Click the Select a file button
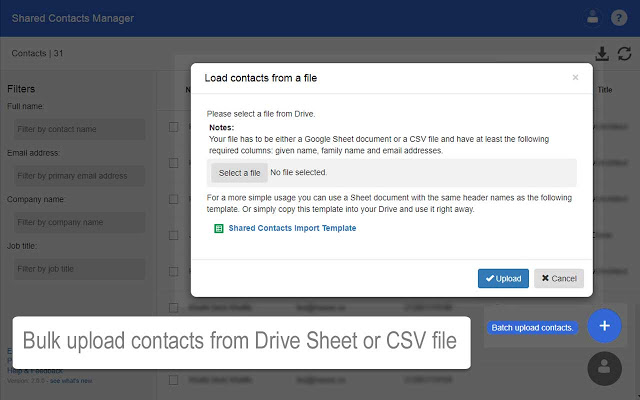This screenshot has height=400, width=640. (x=239, y=173)
